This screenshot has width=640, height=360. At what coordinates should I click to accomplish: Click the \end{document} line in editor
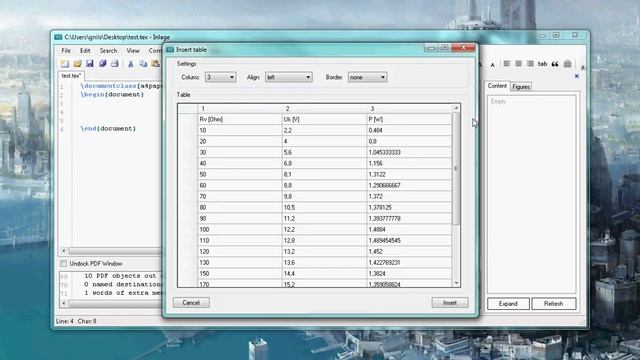(x=108, y=129)
